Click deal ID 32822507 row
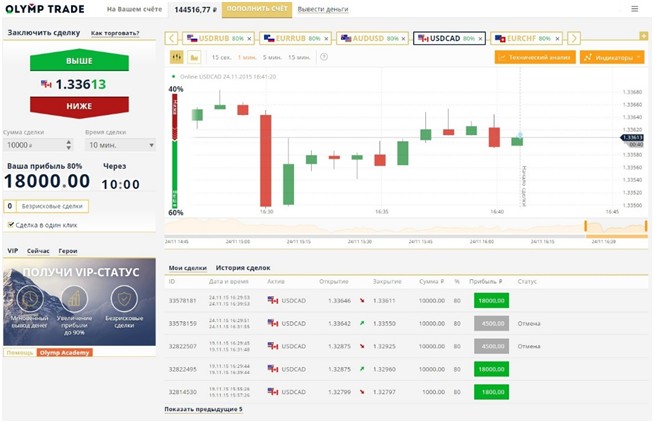 406,346
